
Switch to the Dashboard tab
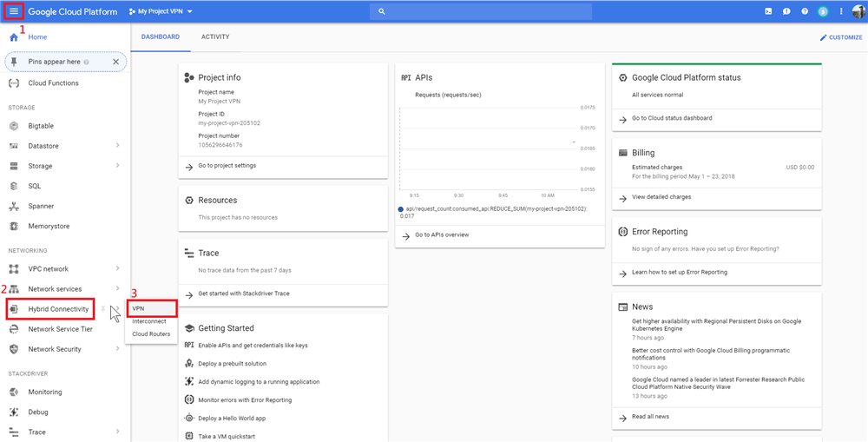click(x=161, y=37)
